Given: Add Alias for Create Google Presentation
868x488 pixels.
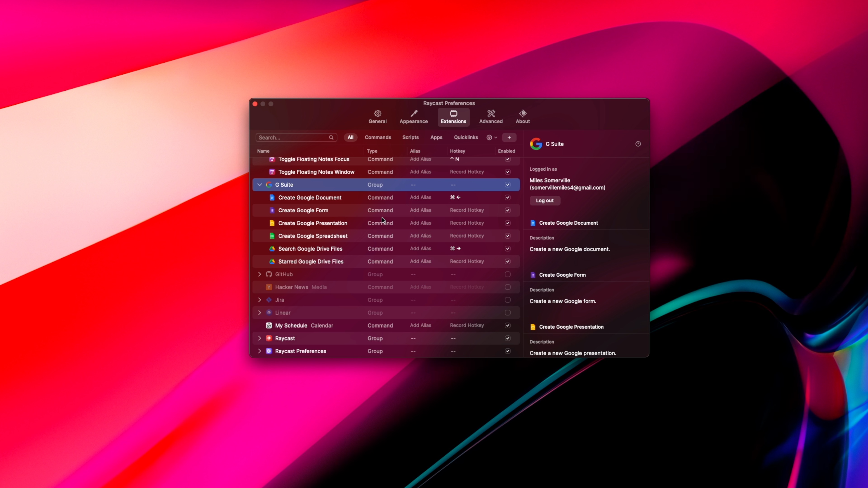Looking at the screenshot, I should click(420, 223).
